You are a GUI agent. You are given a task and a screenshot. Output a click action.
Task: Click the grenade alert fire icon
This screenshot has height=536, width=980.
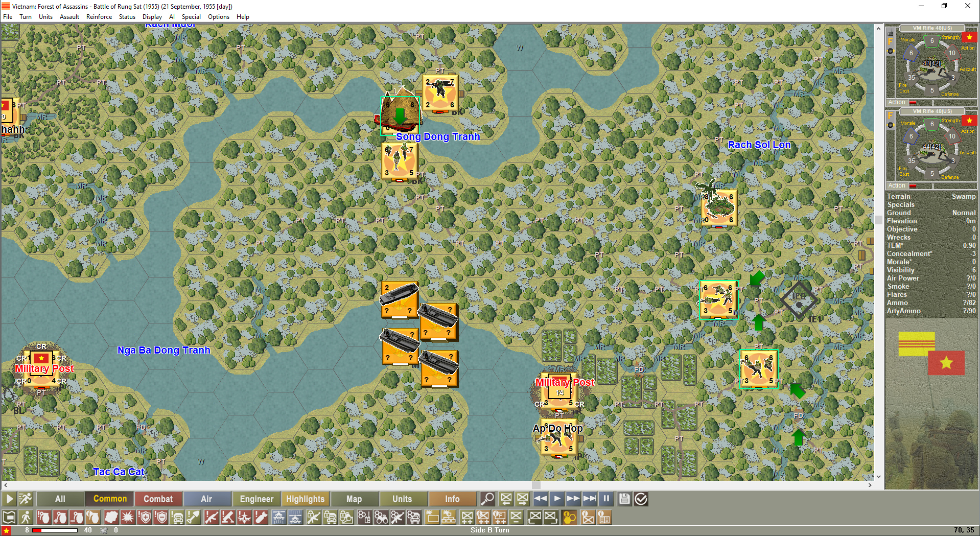[43, 518]
